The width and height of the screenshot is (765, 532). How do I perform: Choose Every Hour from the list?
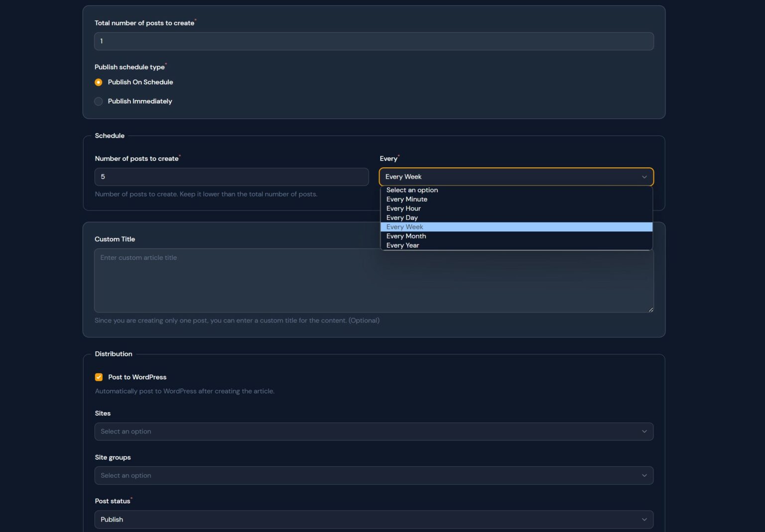coord(403,209)
